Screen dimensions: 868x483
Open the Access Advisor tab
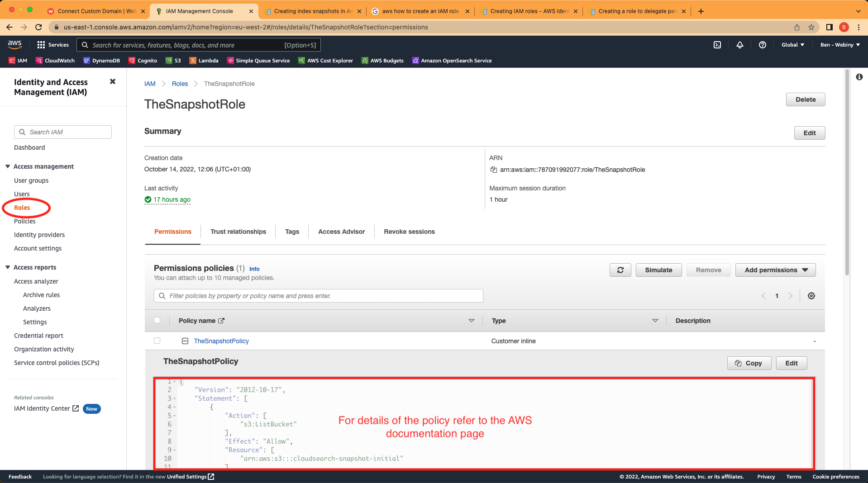tap(341, 232)
